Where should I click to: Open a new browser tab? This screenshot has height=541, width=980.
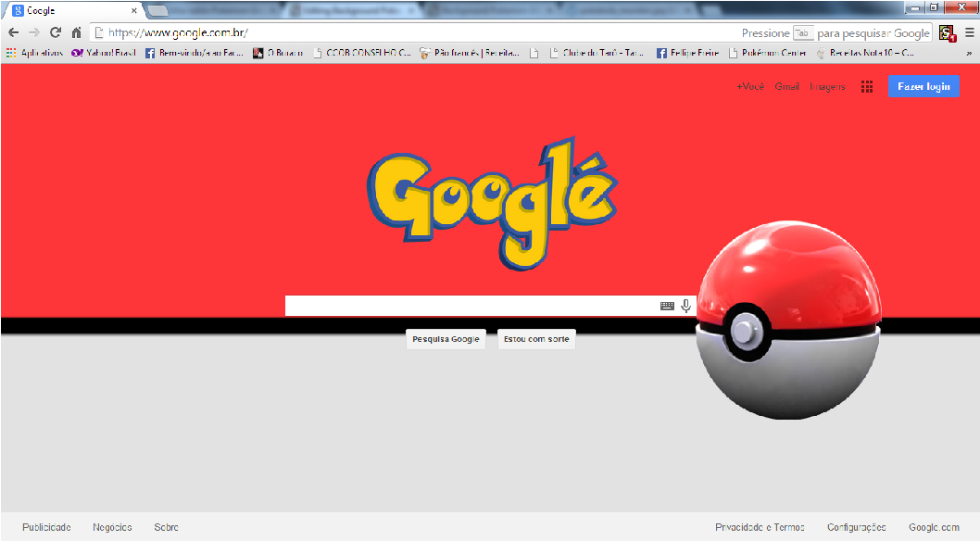pyautogui.click(x=157, y=10)
